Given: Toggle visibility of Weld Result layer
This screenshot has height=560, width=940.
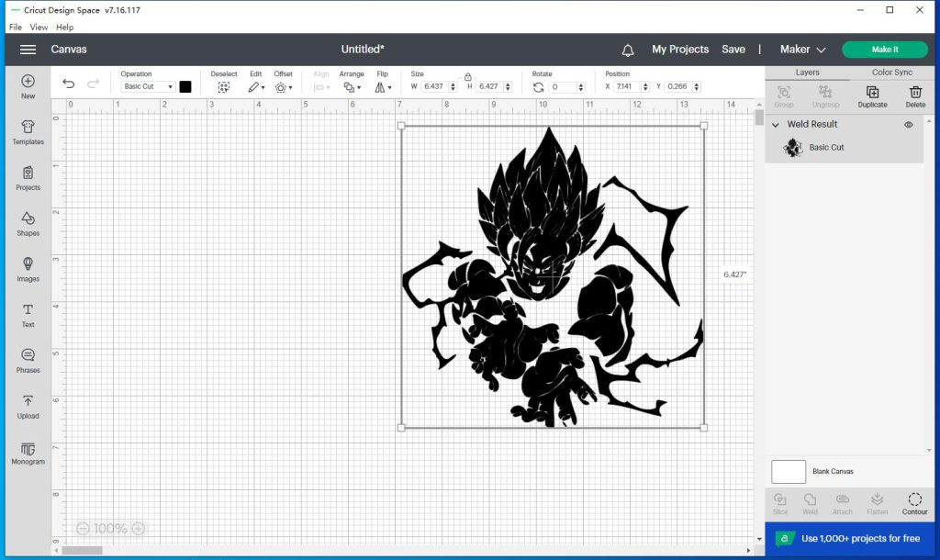Looking at the screenshot, I should 908,124.
